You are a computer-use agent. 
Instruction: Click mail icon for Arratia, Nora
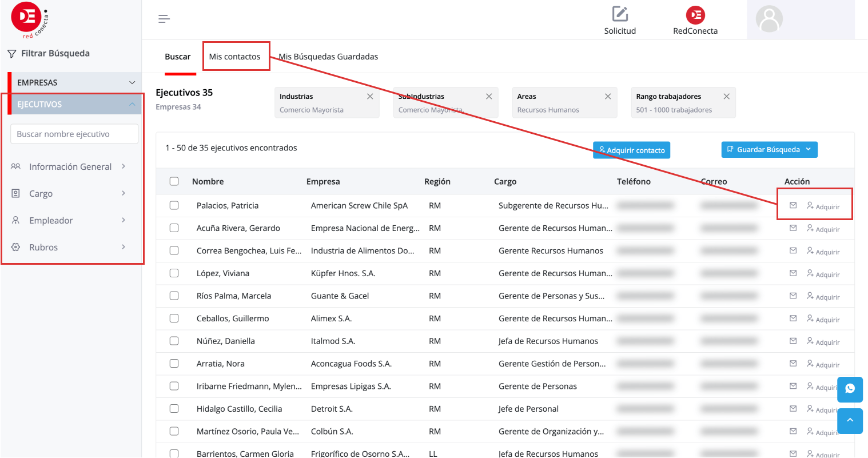tap(793, 363)
